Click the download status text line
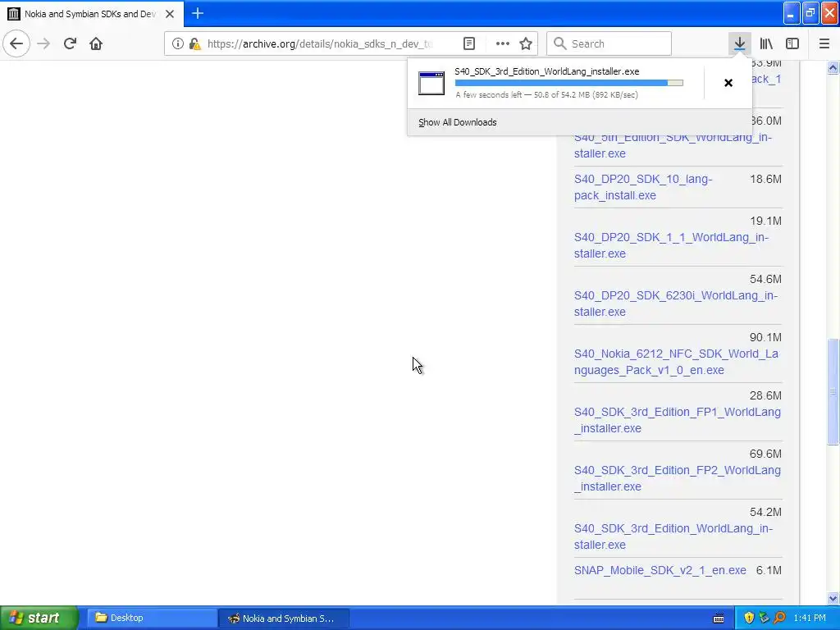This screenshot has height=630, width=840. click(x=547, y=95)
